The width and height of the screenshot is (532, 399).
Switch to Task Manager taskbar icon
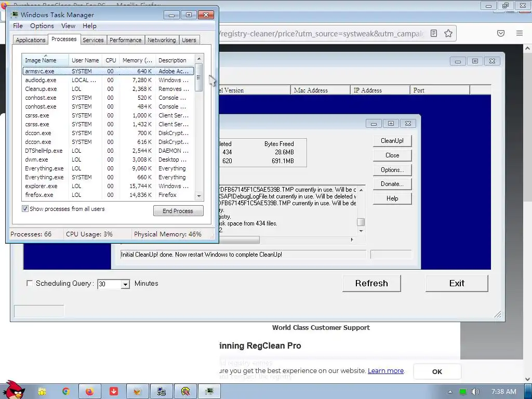pos(209,392)
